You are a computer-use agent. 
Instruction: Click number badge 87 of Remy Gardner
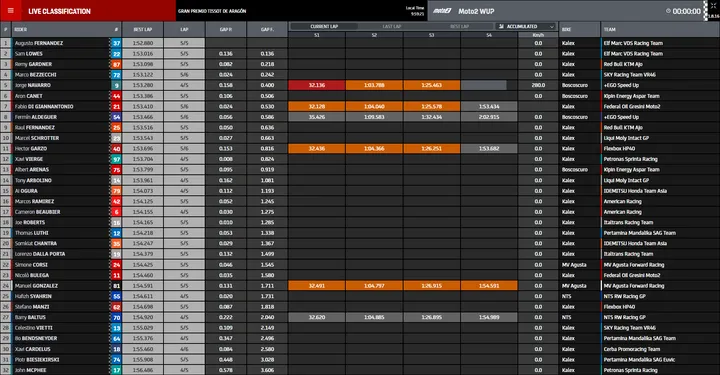click(116, 64)
